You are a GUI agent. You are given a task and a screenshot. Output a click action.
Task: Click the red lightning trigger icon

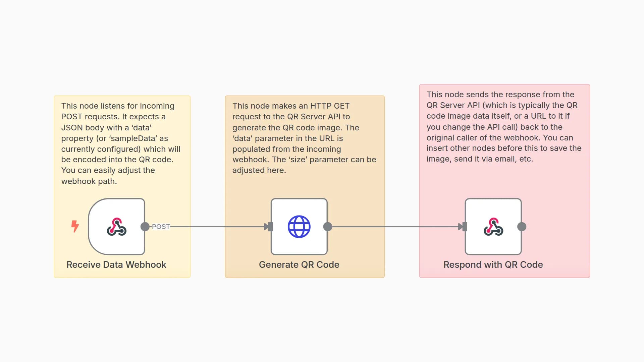(x=75, y=226)
